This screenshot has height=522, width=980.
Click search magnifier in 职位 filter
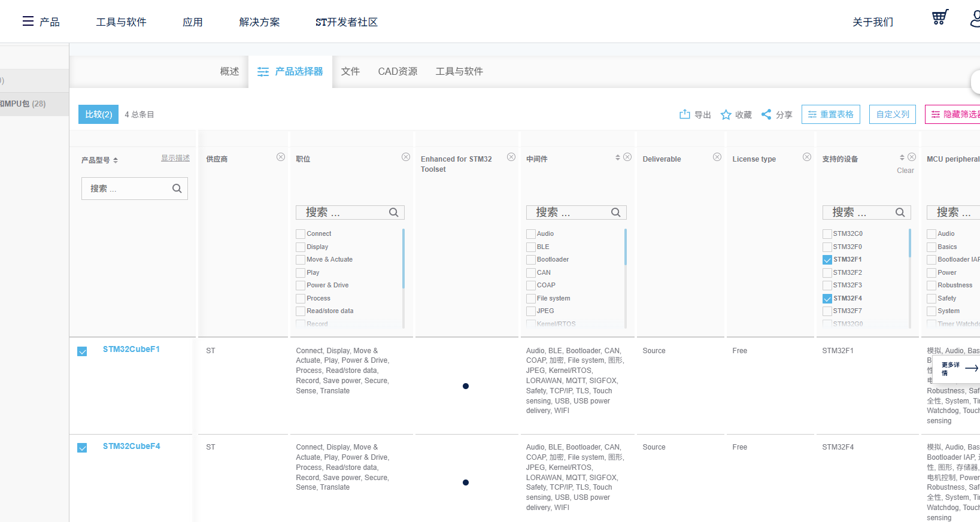click(394, 213)
